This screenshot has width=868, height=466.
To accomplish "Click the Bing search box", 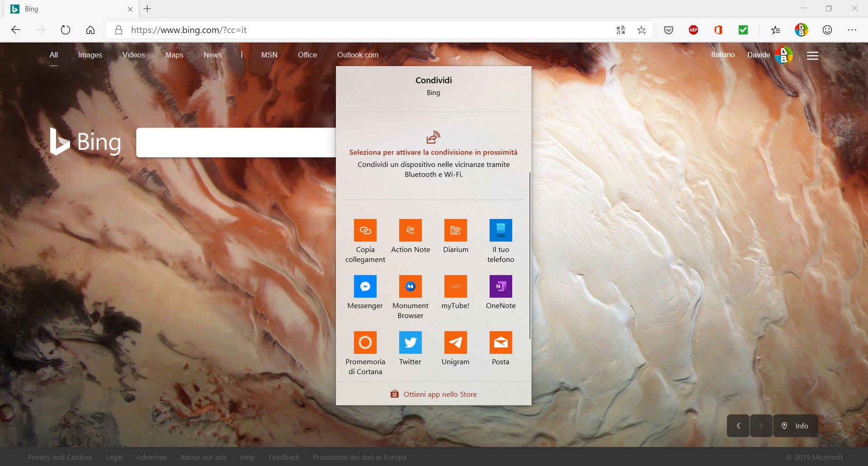I will [236, 143].
